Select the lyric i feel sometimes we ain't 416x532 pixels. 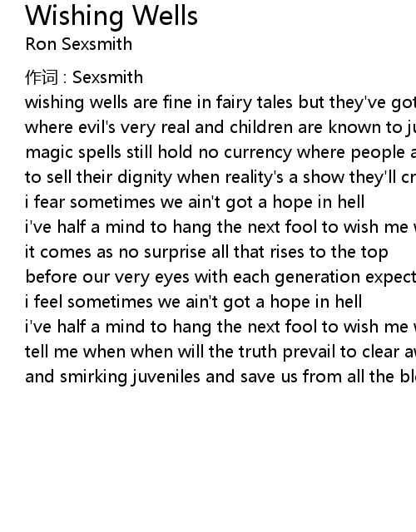point(194,302)
